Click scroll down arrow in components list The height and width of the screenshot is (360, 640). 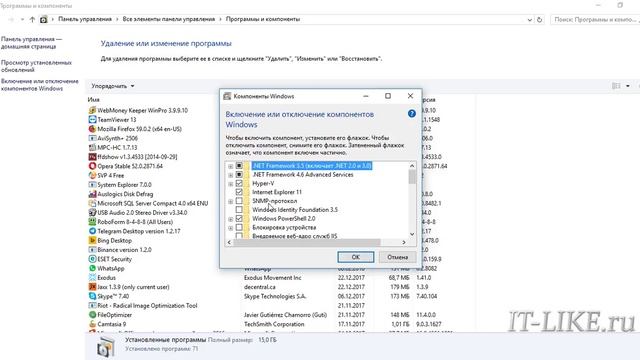(412, 234)
